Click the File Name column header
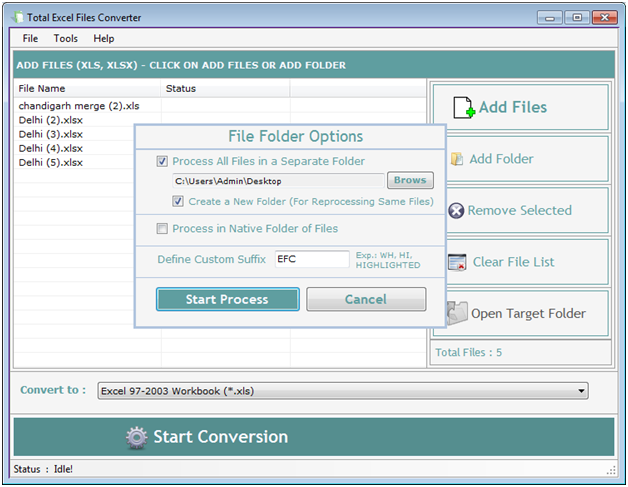Screen dimensions: 628x487 87,89
